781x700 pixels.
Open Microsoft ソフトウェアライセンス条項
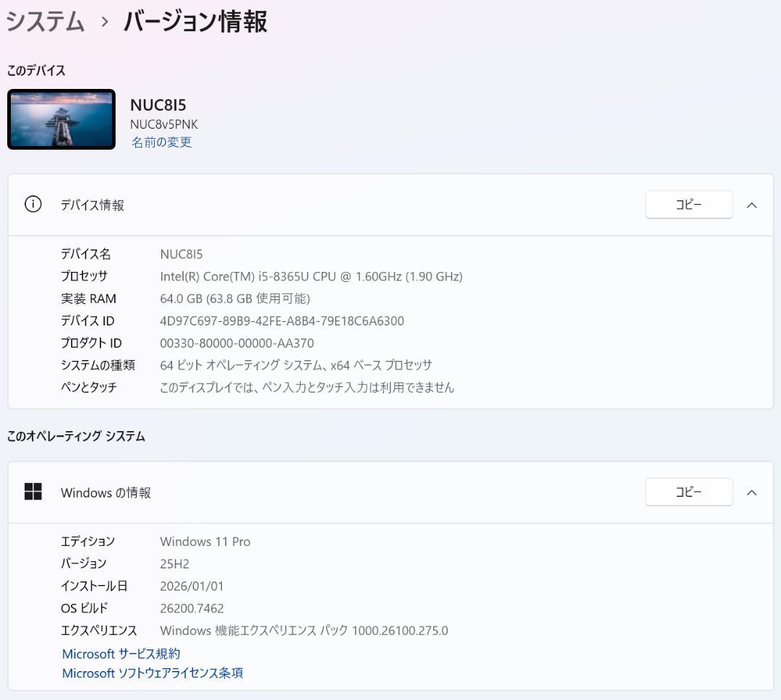[152, 673]
